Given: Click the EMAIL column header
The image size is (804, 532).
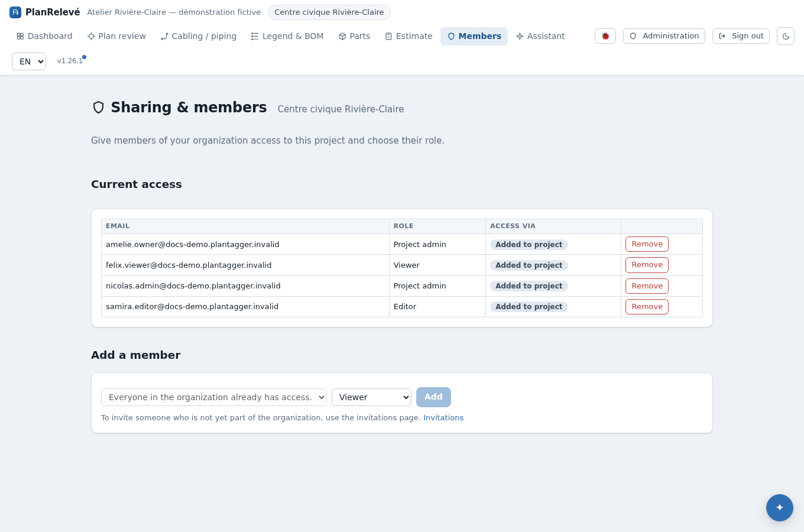Looking at the screenshot, I should pos(245,226).
